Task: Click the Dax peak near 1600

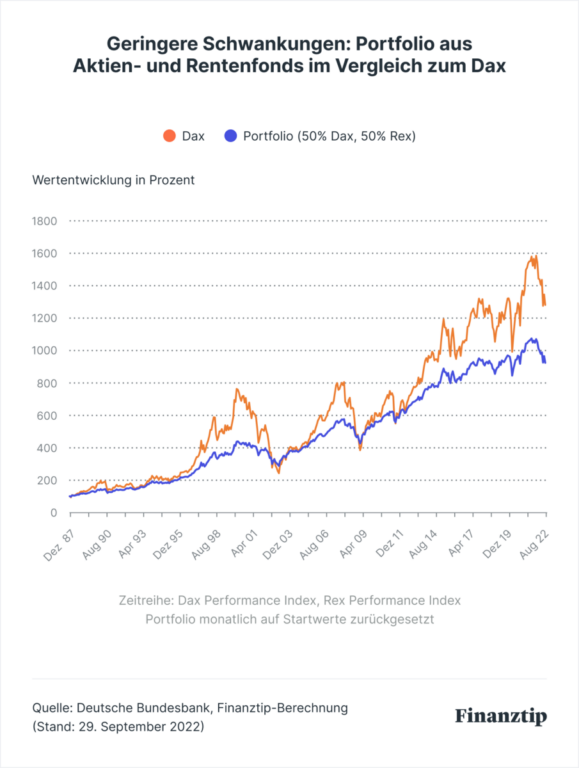Action: point(536,256)
